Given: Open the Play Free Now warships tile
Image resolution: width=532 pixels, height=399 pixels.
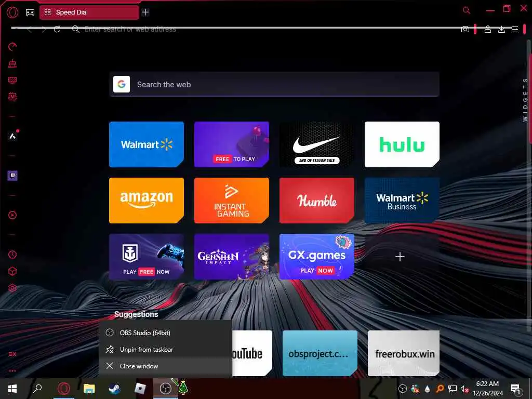Looking at the screenshot, I should point(147,257).
